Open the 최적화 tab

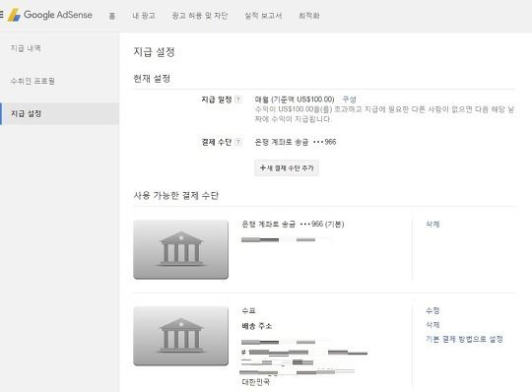tap(308, 16)
